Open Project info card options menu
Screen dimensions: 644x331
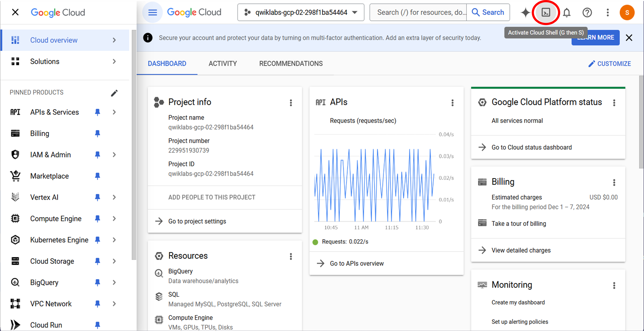coord(291,103)
